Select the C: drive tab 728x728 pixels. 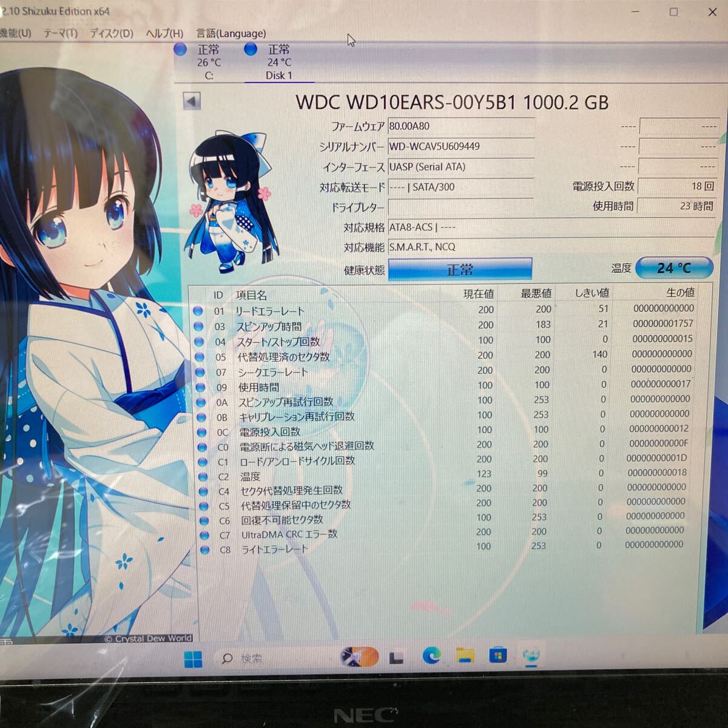[209, 61]
